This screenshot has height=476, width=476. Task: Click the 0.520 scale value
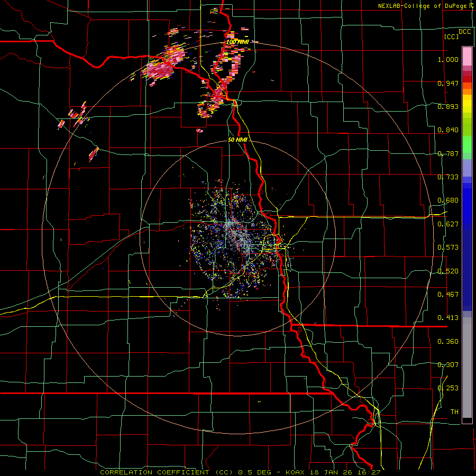coord(448,271)
